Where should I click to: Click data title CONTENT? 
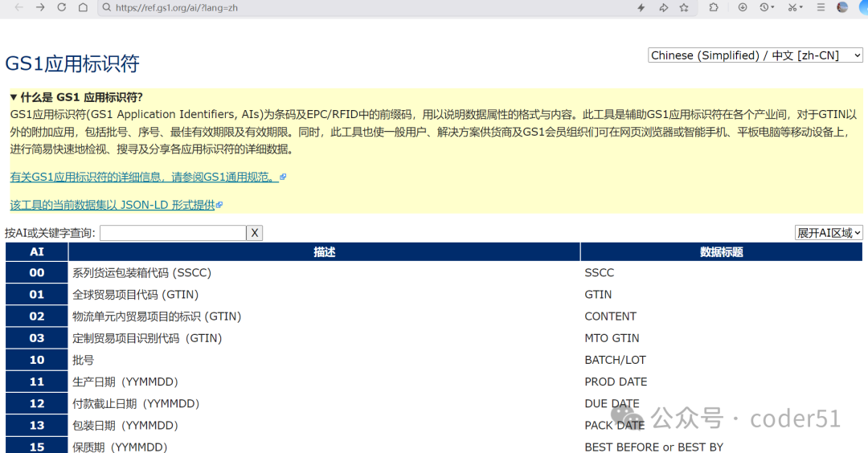tap(611, 316)
